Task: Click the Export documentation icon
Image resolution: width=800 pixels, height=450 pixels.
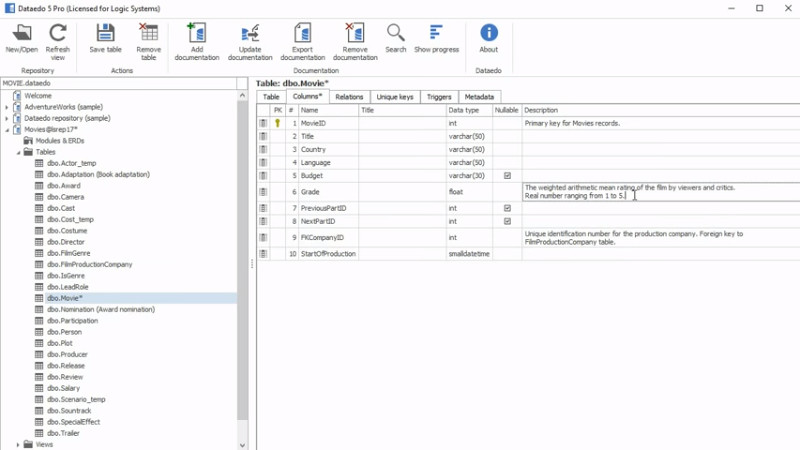Action: click(303, 33)
